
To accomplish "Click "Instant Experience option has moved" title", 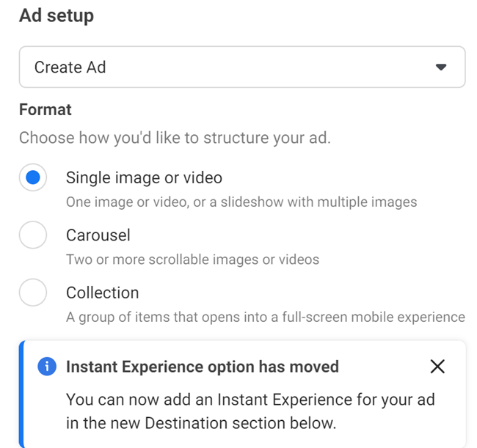I will (203, 367).
